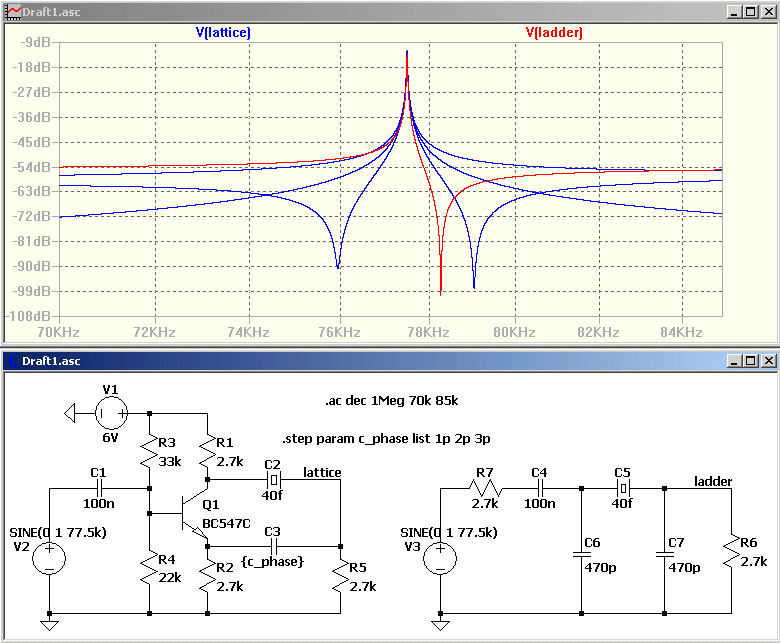Viewport: 780px width, 643px height.
Task: Minimize the plot window
Action: 735,12
